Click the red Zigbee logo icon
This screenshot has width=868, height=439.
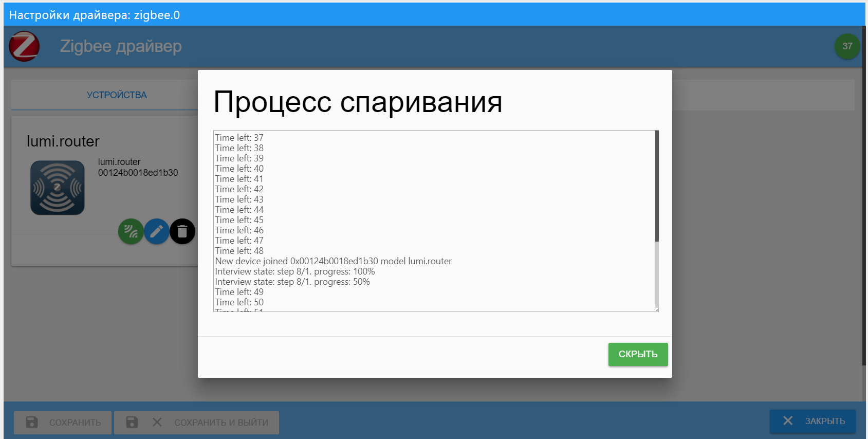(24, 46)
